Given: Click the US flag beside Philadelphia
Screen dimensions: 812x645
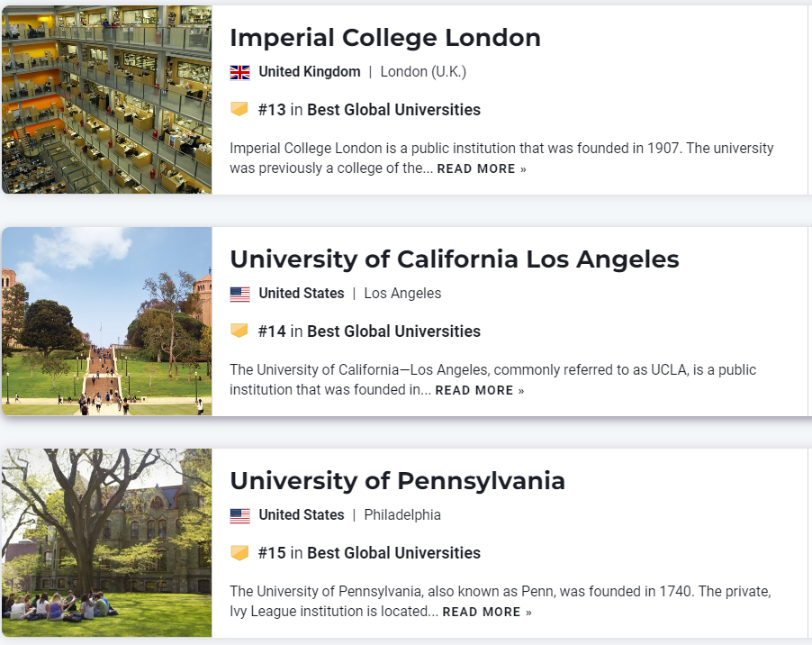Looking at the screenshot, I should click(x=239, y=515).
